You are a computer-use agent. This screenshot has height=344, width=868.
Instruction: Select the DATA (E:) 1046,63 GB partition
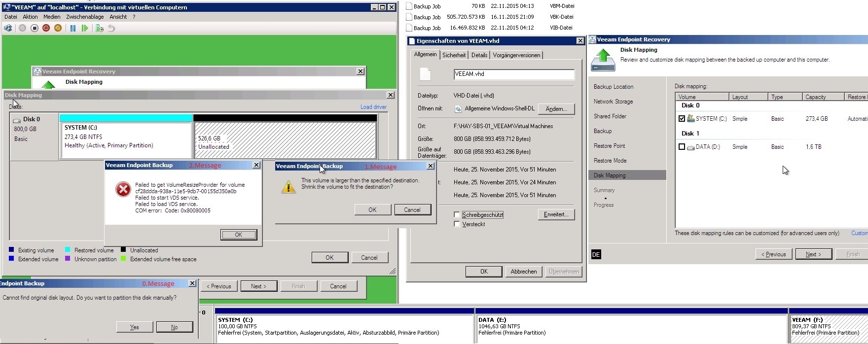631,326
